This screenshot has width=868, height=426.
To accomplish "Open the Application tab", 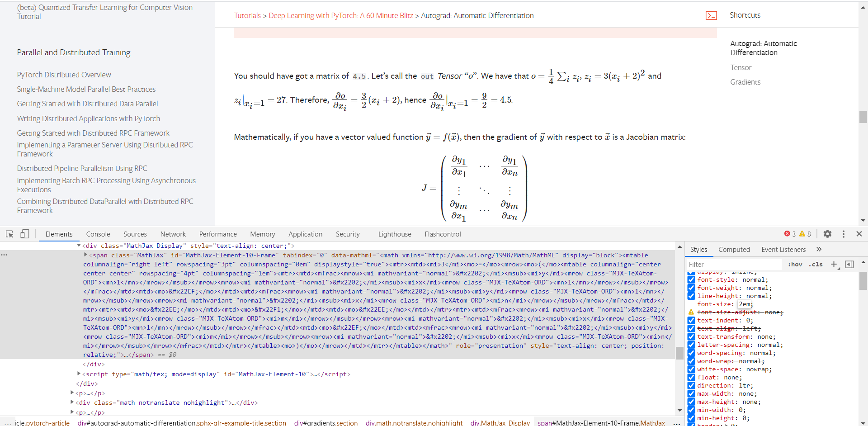I will point(306,234).
